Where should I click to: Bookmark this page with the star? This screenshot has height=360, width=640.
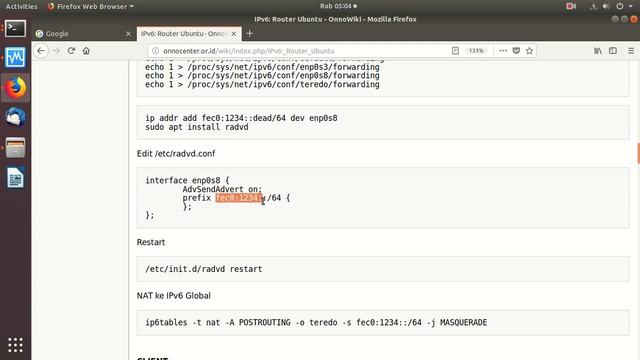pos(529,51)
